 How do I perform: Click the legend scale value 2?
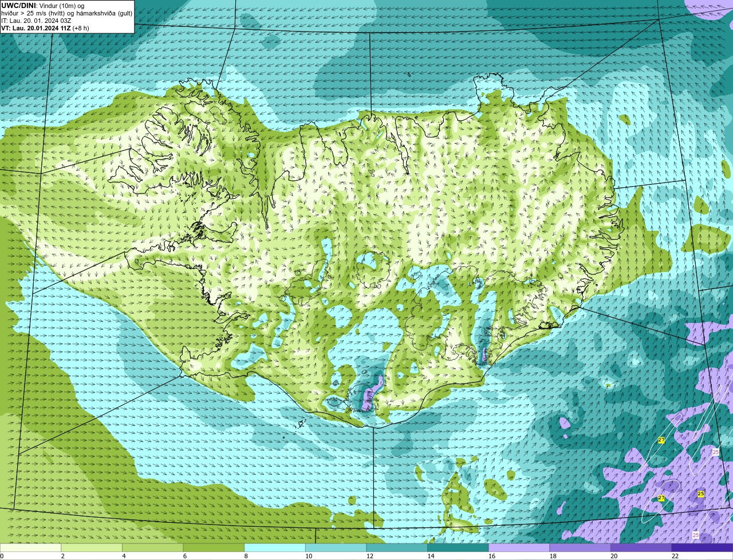[x=62, y=556]
